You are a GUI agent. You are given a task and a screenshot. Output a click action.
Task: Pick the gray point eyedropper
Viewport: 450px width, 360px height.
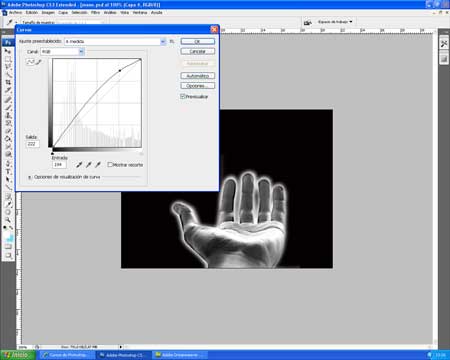pos(88,165)
